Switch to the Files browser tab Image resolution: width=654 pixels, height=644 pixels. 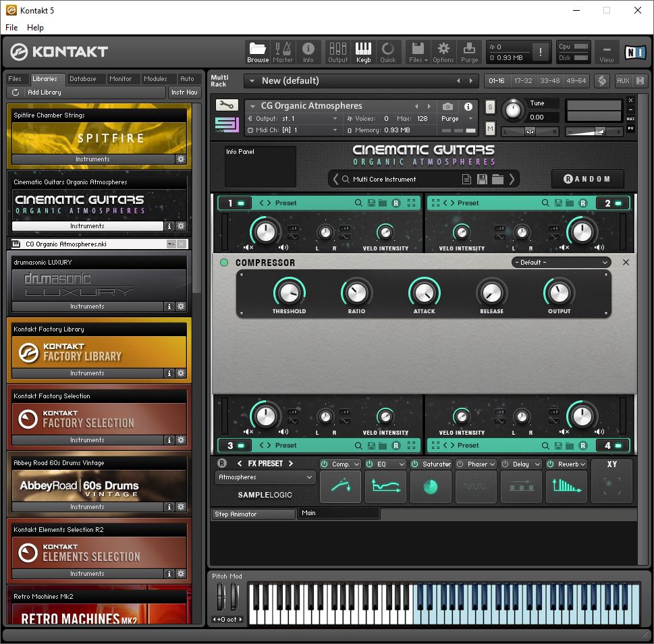[x=15, y=79]
